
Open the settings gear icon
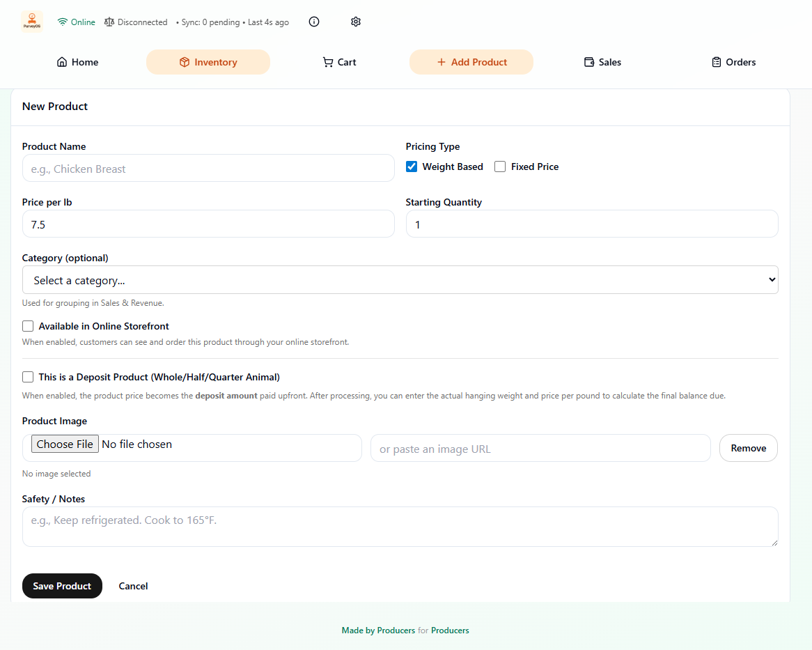click(356, 22)
